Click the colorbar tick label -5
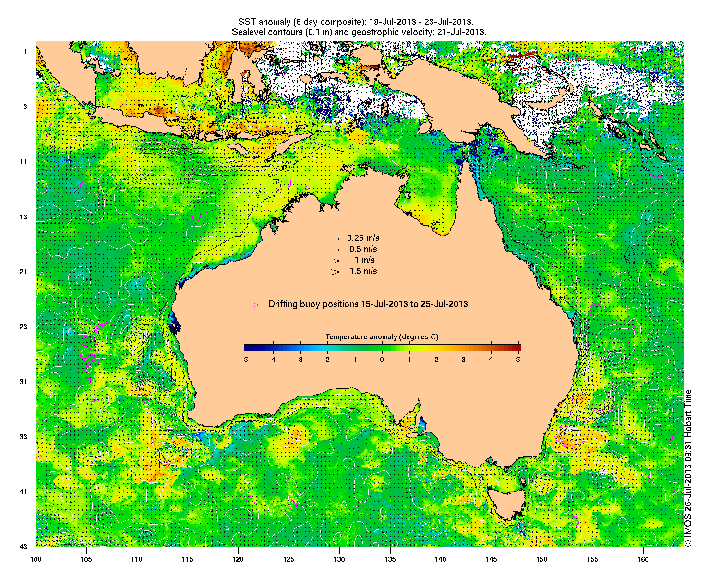Viewport: 720px width, 588px height. (245, 359)
